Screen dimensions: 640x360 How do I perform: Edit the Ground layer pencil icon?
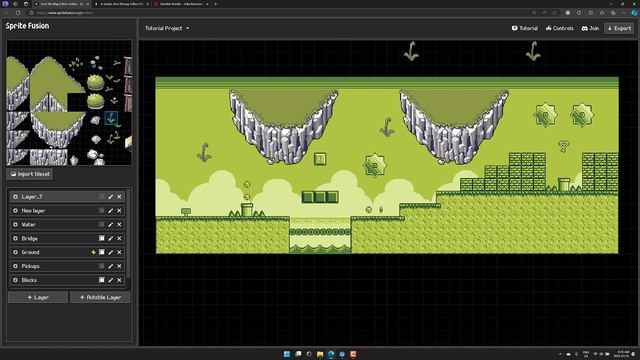point(110,252)
